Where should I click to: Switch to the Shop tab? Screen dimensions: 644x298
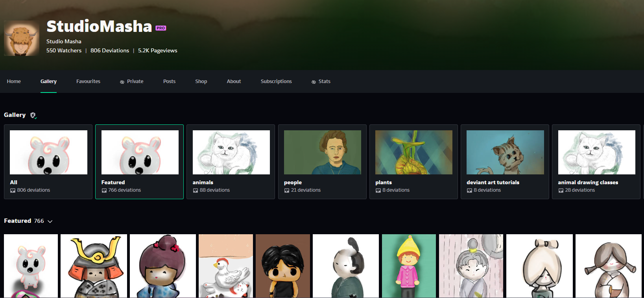(x=201, y=81)
